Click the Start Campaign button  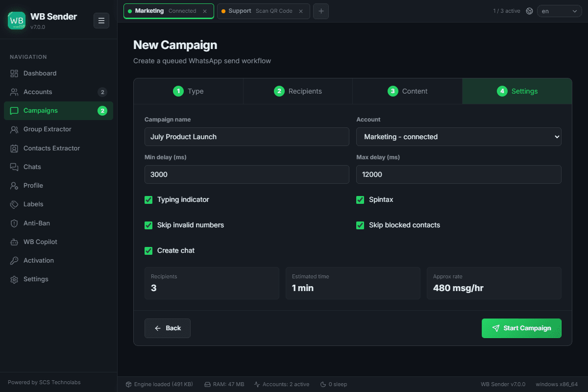click(x=521, y=328)
